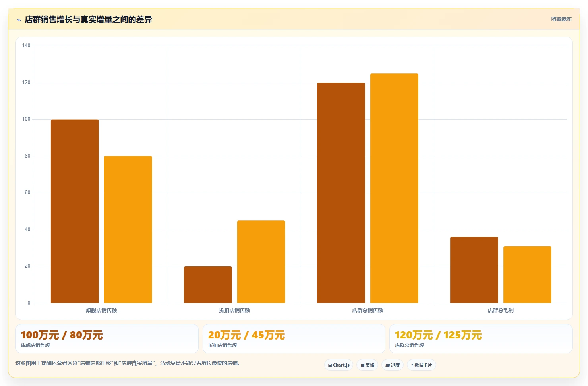Click the orange 旗舰店销售额 bar
The width and height of the screenshot is (588, 386).
(128, 230)
